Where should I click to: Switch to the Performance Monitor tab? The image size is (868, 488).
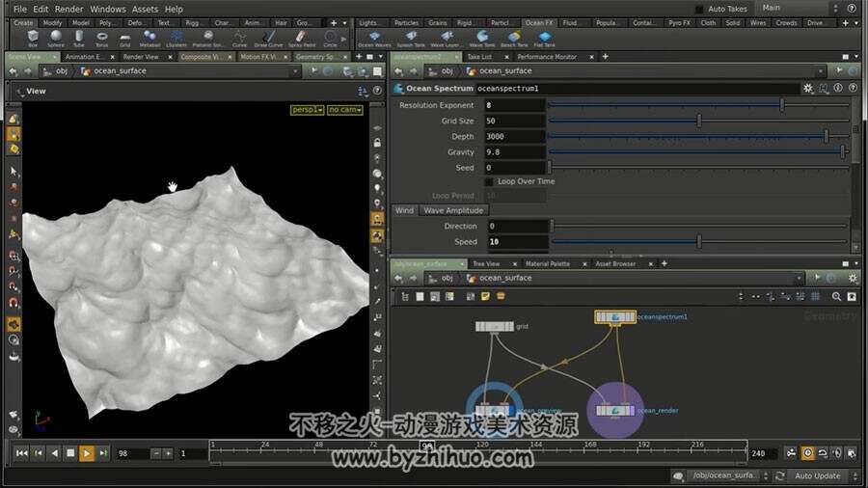[x=547, y=57]
